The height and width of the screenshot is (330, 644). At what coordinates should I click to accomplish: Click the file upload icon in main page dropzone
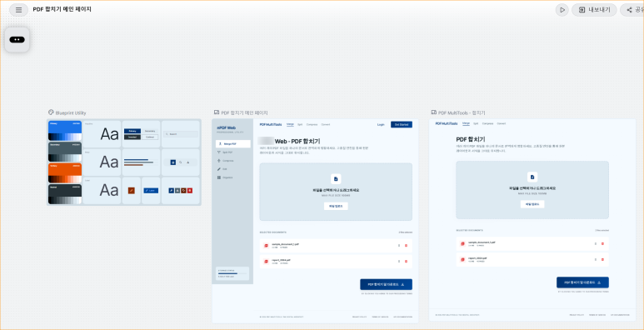[x=336, y=179]
